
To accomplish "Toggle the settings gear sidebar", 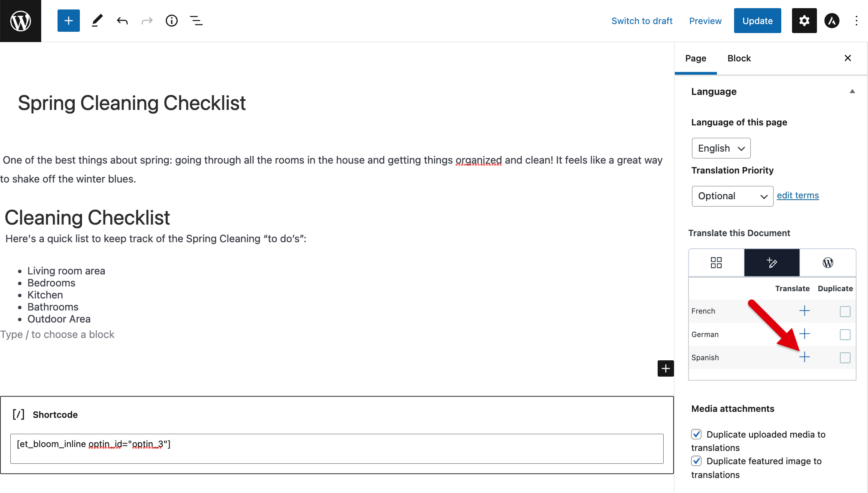I will pyautogui.click(x=804, y=21).
